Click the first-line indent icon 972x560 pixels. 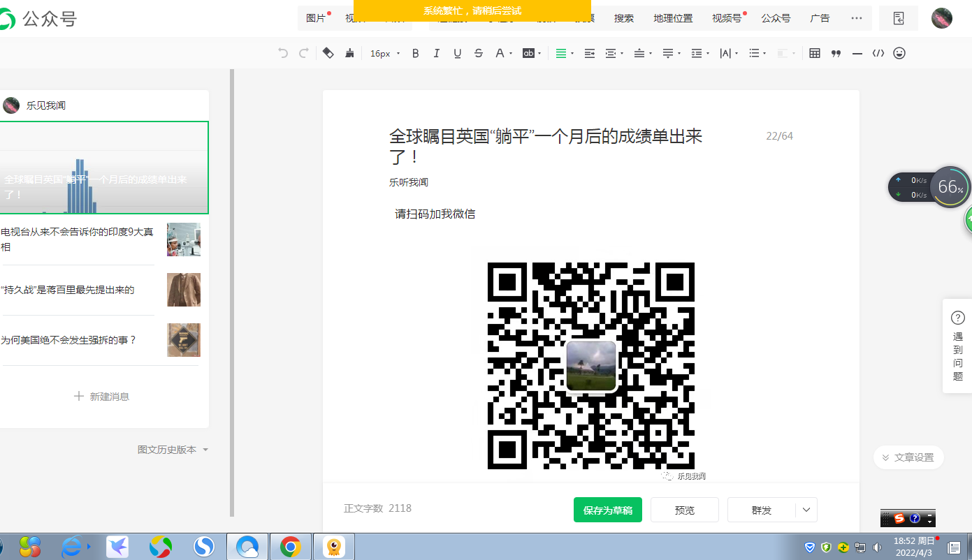point(590,53)
